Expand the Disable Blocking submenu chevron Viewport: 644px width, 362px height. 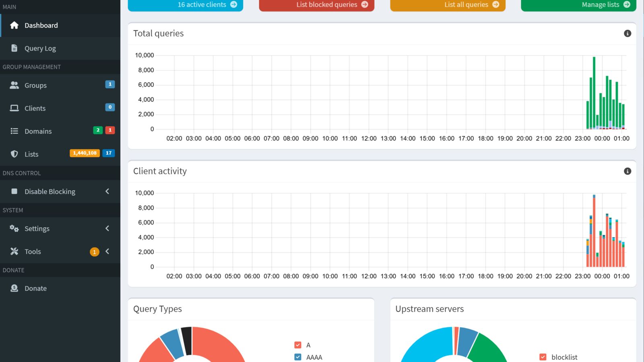107,191
